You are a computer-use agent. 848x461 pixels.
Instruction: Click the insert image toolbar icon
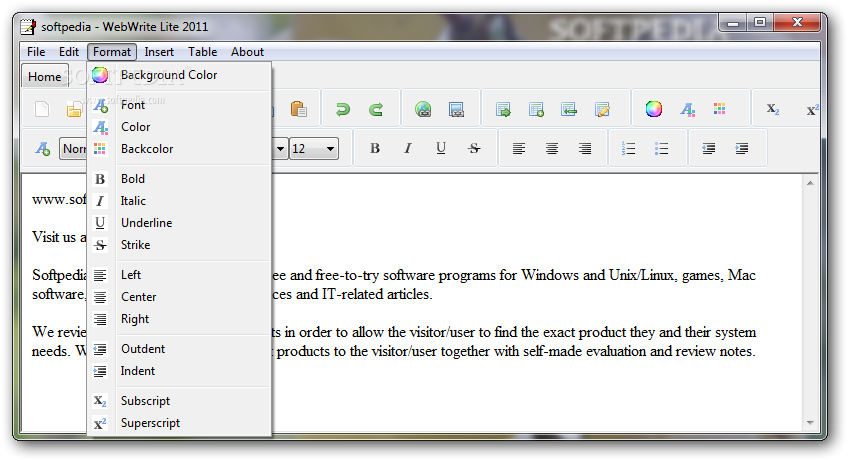(x=456, y=109)
